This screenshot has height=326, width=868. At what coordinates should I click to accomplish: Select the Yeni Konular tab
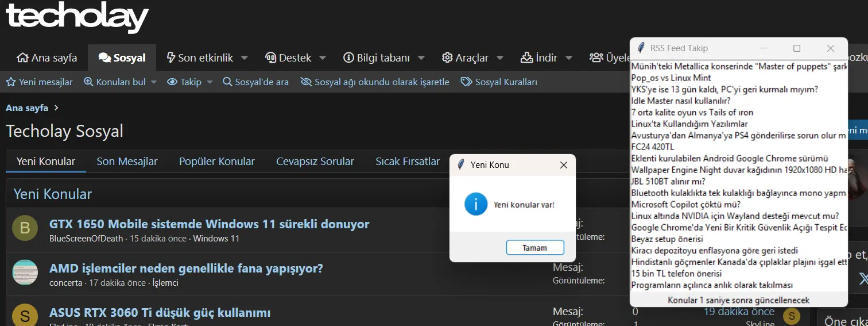pos(46,161)
